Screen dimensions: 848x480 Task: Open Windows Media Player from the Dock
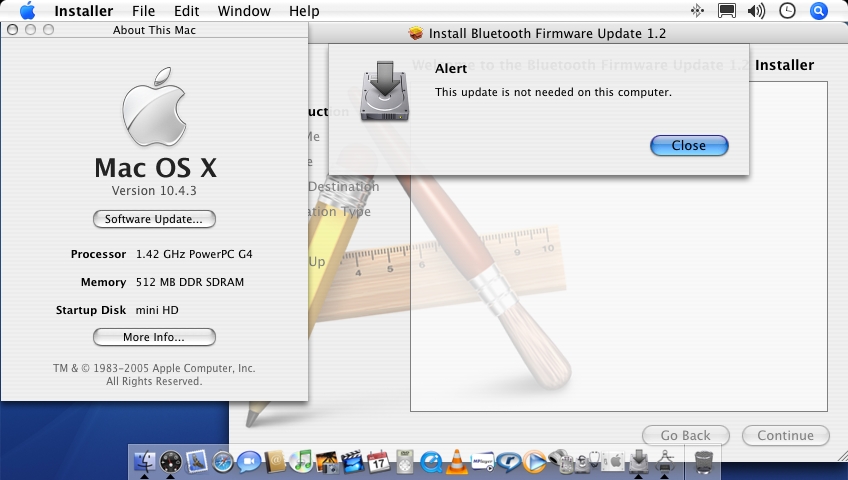click(535, 462)
